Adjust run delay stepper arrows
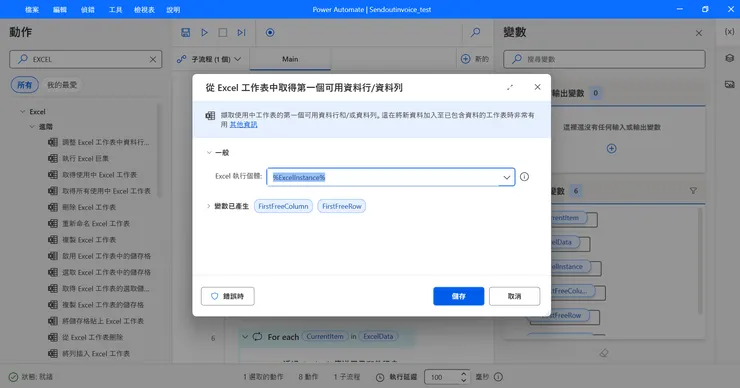Screen dimensions: 740x388 click(x=463, y=377)
